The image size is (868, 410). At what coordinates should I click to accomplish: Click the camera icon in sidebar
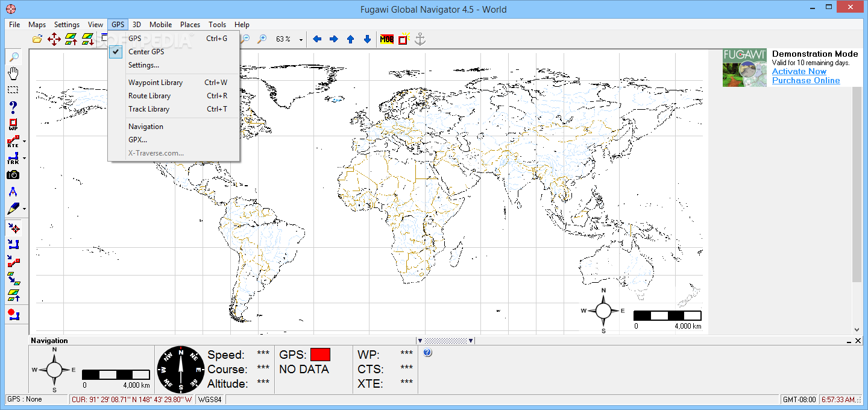tap(13, 175)
